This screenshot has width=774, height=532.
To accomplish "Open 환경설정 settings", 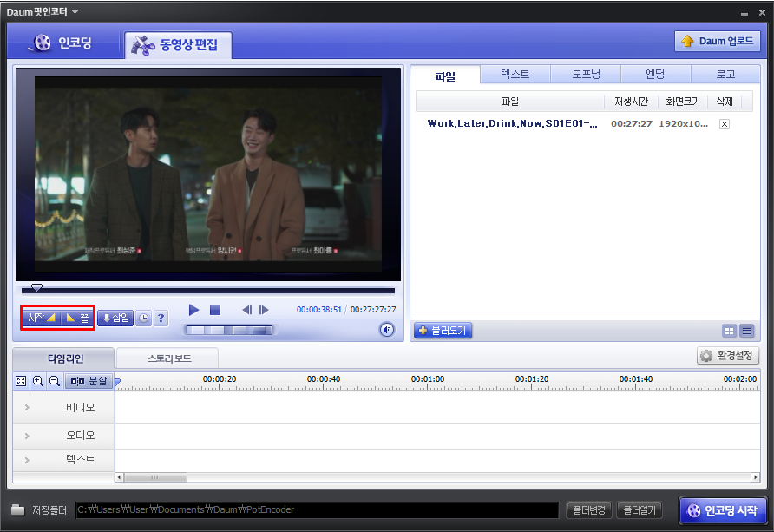I will tap(728, 355).
